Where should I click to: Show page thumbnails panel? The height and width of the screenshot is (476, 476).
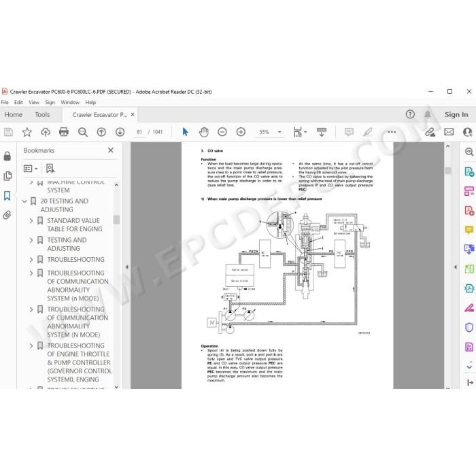pos(7,175)
